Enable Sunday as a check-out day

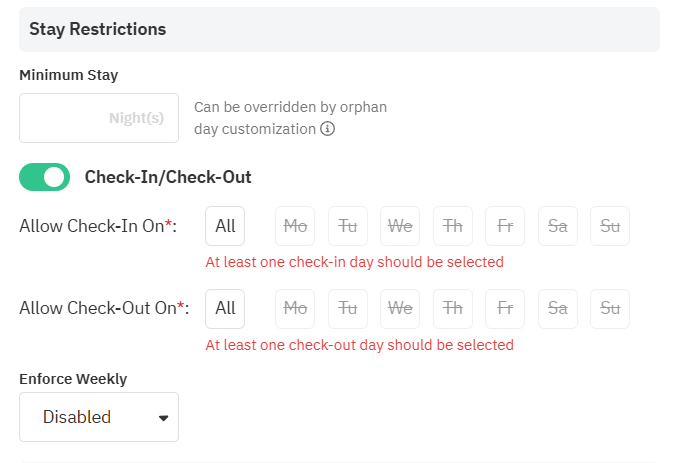click(x=610, y=308)
